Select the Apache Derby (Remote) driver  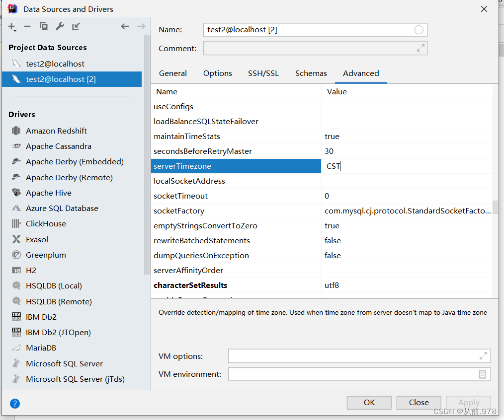coord(69,178)
